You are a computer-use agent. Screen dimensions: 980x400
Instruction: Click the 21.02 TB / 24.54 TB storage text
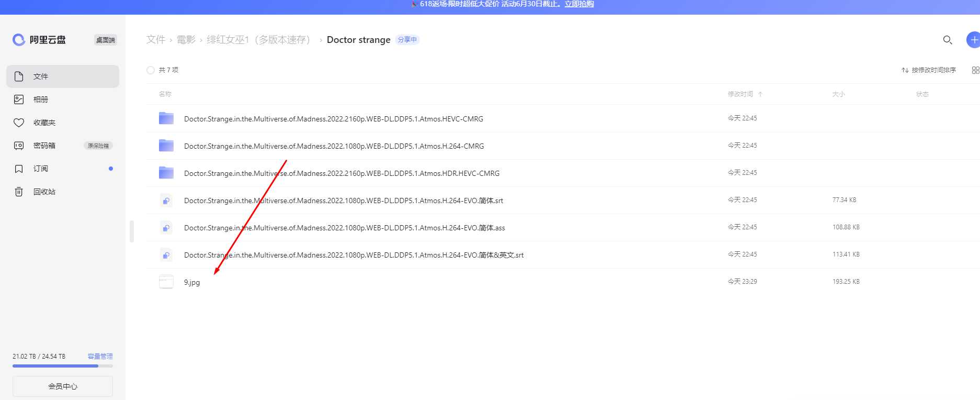[x=39, y=356]
